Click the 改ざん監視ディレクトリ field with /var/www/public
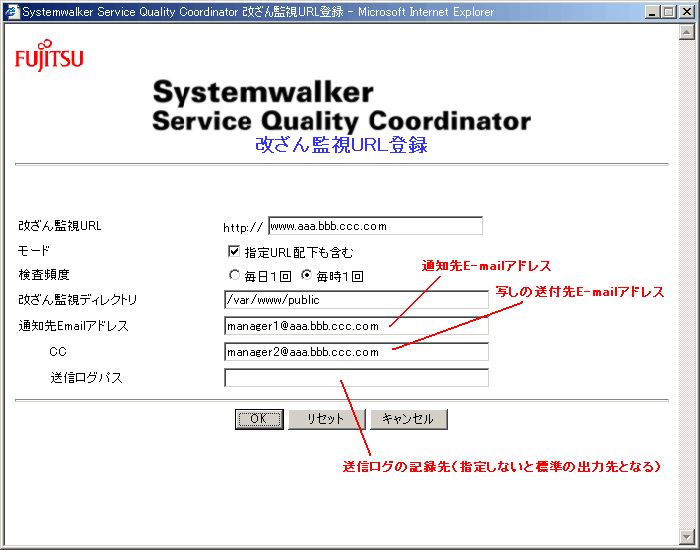700x550 pixels. coord(356,299)
